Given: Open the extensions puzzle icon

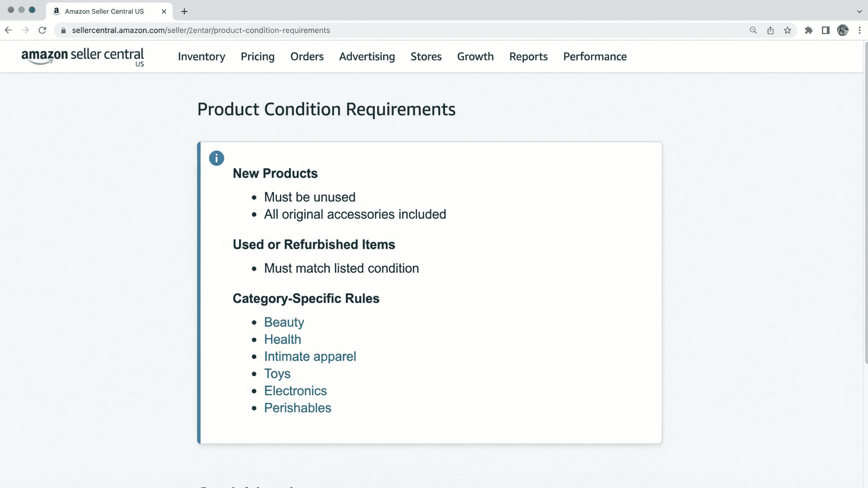Looking at the screenshot, I should (808, 30).
